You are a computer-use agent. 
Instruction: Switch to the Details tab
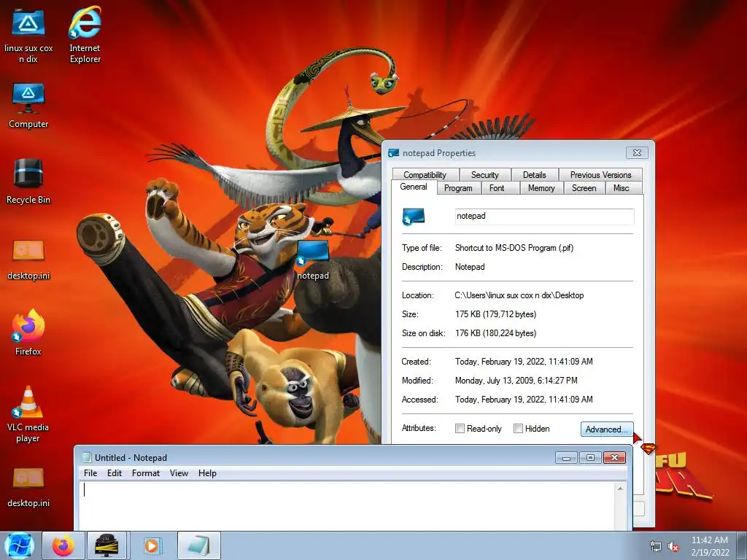534,175
